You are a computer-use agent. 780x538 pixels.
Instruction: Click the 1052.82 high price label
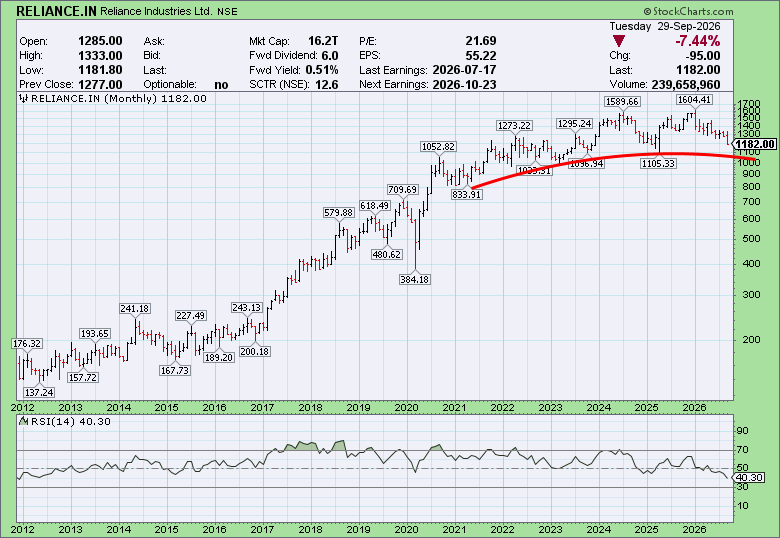point(438,147)
